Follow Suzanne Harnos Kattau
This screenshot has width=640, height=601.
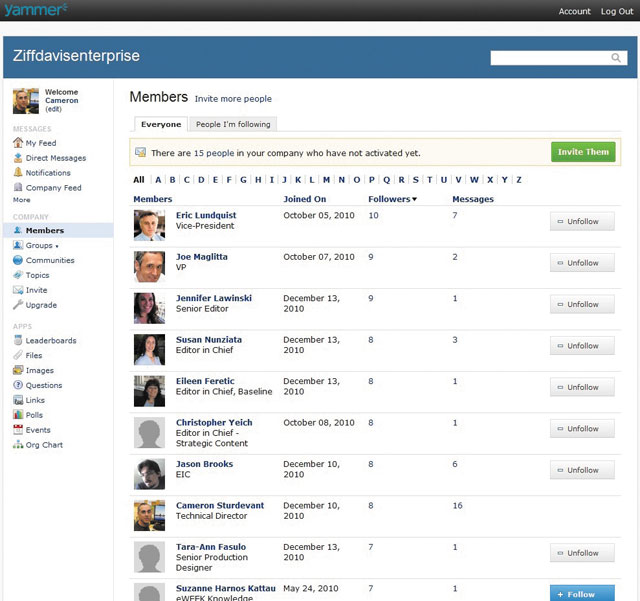[582, 594]
